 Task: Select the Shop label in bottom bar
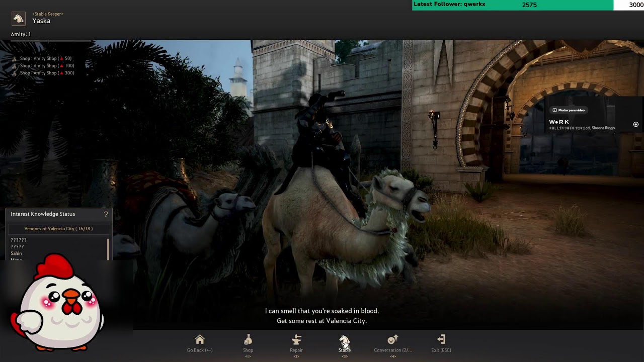pos(248,350)
